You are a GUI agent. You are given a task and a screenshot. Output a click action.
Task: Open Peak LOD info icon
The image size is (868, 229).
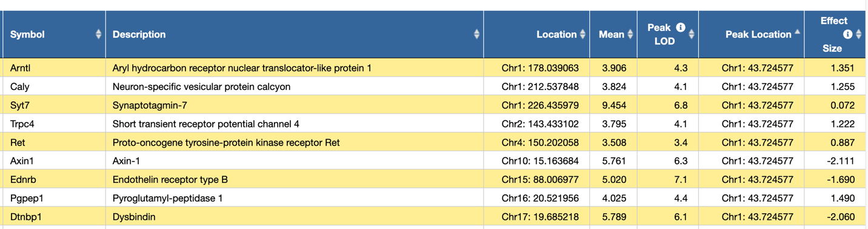tap(681, 27)
